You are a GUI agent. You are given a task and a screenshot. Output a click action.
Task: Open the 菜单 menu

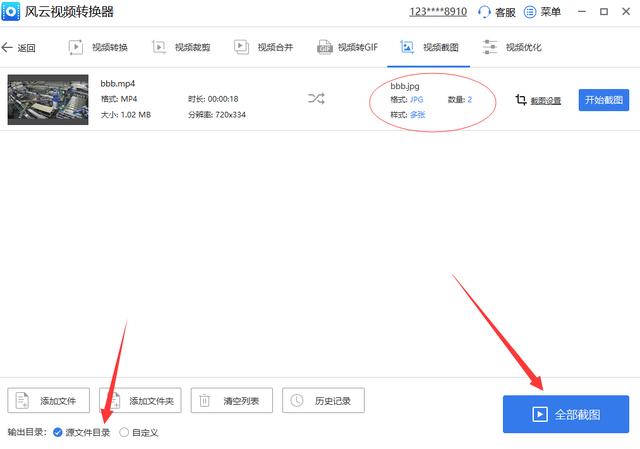(542, 12)
